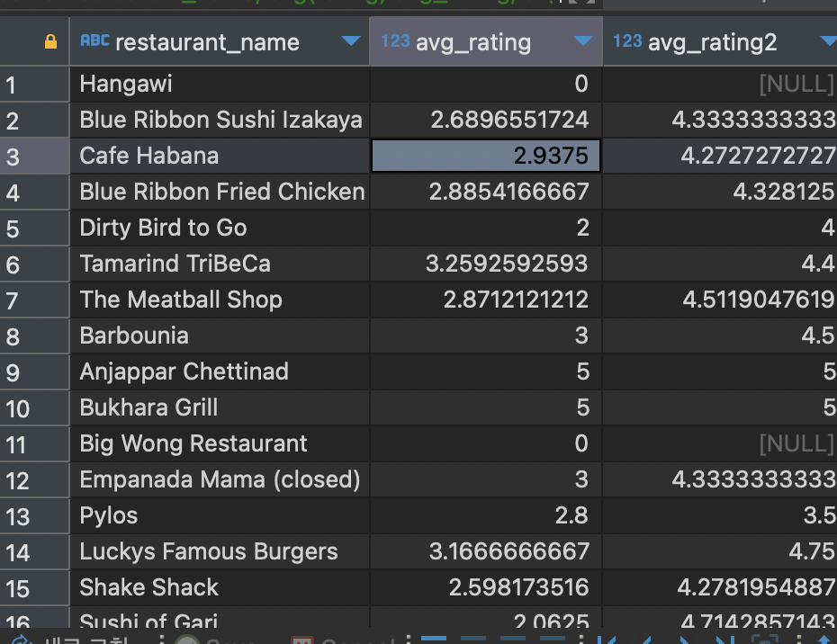
Task: Click the 123 type icon of avg_rating2 column
Action: pos(627,40)
